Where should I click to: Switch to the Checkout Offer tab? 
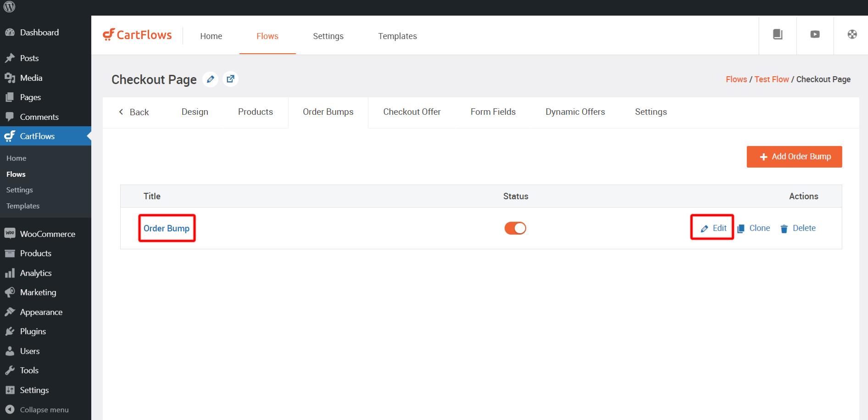pos(412,112)
